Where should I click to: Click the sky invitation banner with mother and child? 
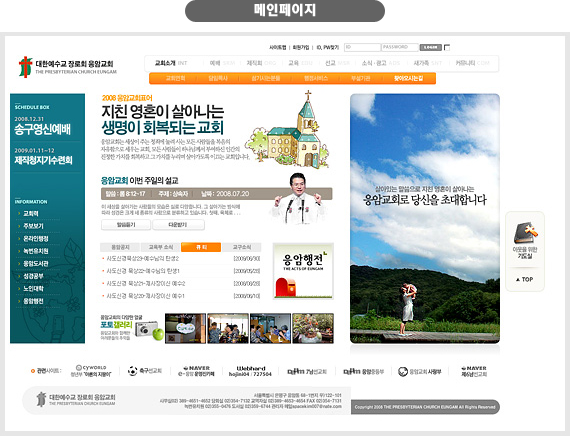pos(425,219)
